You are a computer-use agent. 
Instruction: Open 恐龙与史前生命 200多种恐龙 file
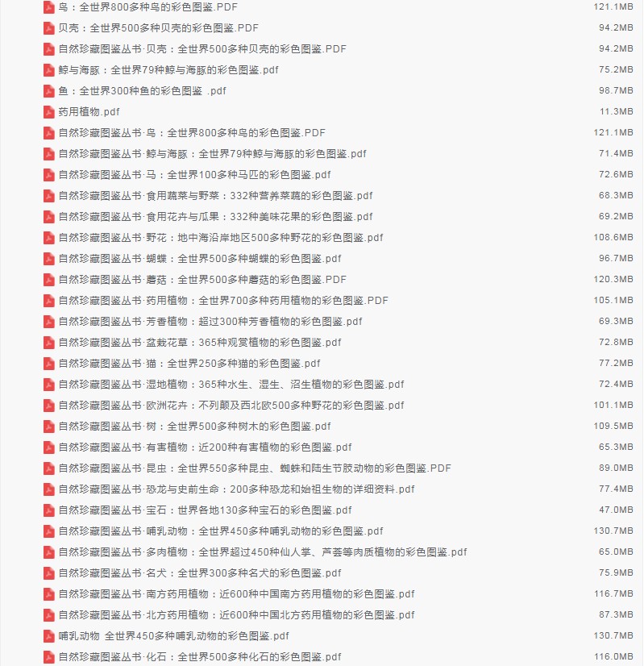[236, 489]
